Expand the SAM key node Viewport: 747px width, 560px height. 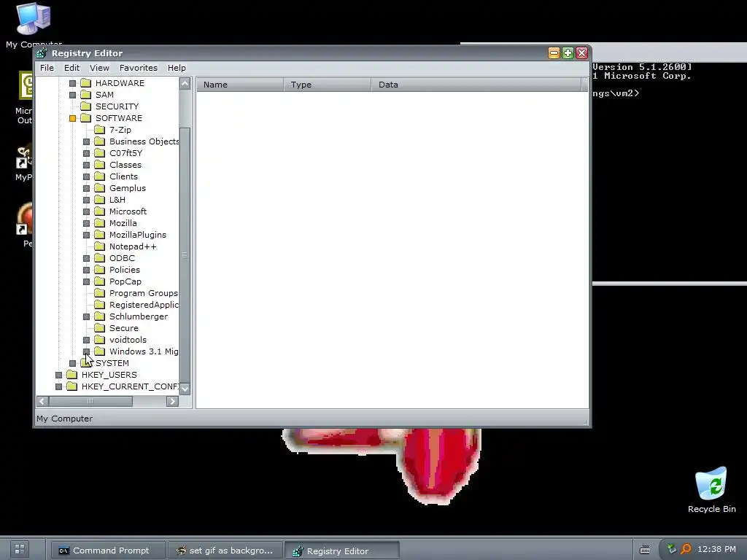click(x=72, y=95)
